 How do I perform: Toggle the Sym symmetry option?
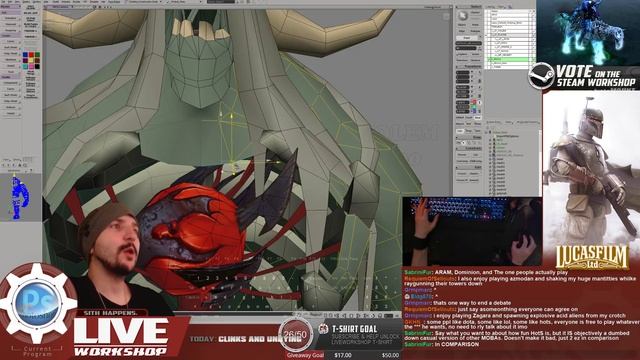pyautogui.click(x=478, y=131)
